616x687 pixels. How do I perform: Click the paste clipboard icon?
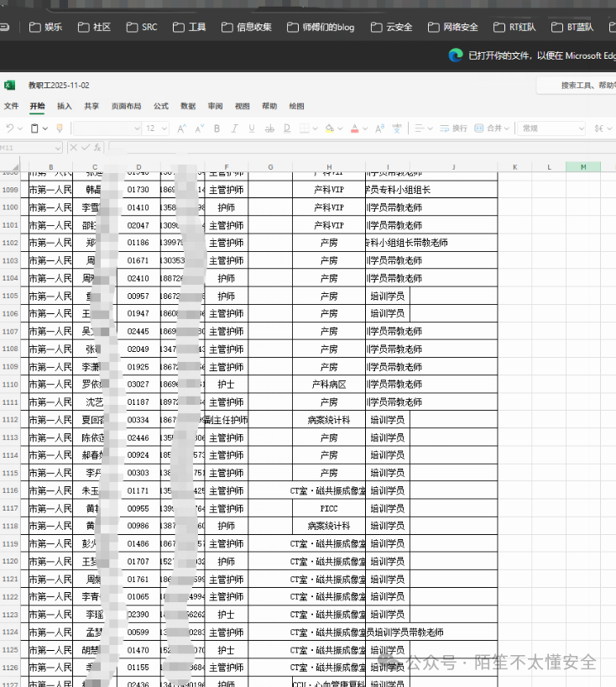(34, 128)
